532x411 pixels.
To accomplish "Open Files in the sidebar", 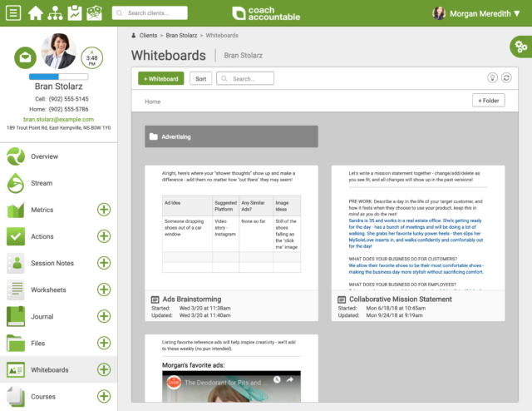I will pos(37,343).
